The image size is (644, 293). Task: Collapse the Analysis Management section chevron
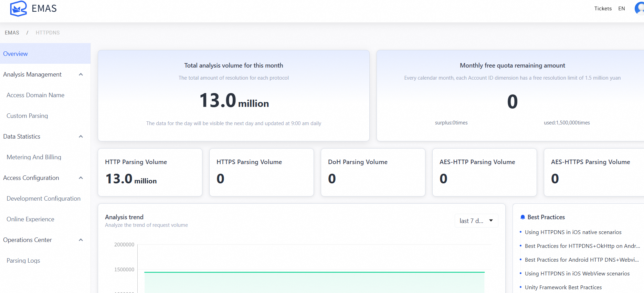81,74
